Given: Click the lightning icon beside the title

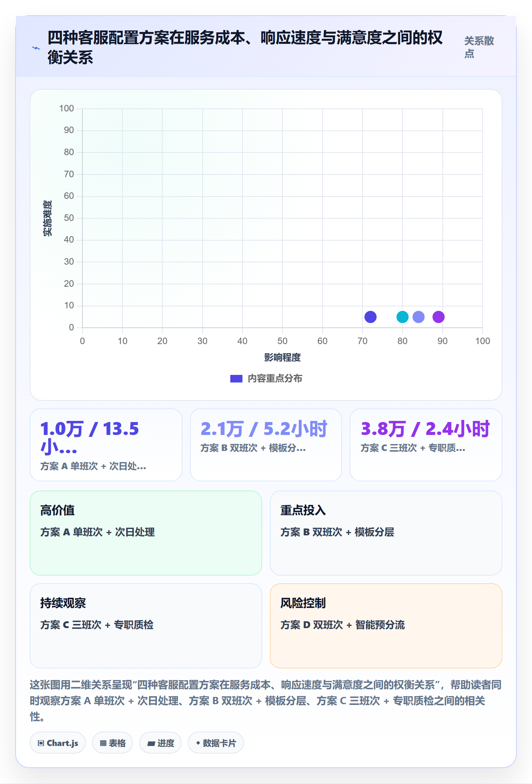Looking at the screenshot, I should tap(36, 48).
